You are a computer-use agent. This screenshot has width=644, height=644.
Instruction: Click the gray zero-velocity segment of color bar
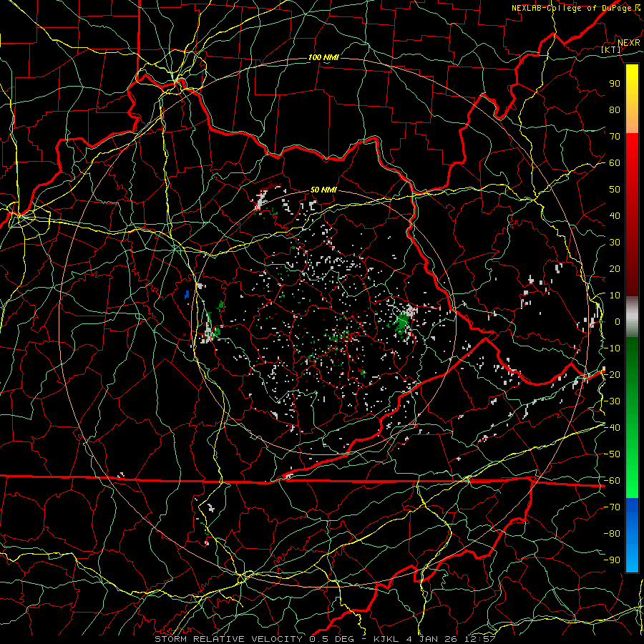point(632,316)
